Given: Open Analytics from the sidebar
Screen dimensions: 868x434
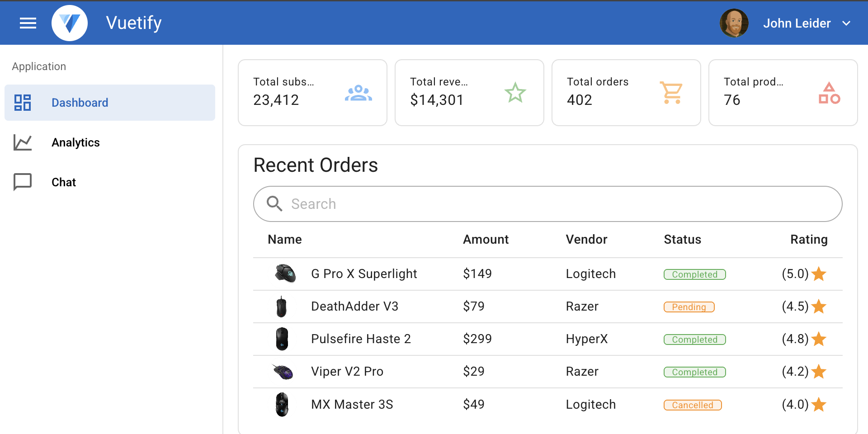Looking at the screenshot, I should point(110,142).
